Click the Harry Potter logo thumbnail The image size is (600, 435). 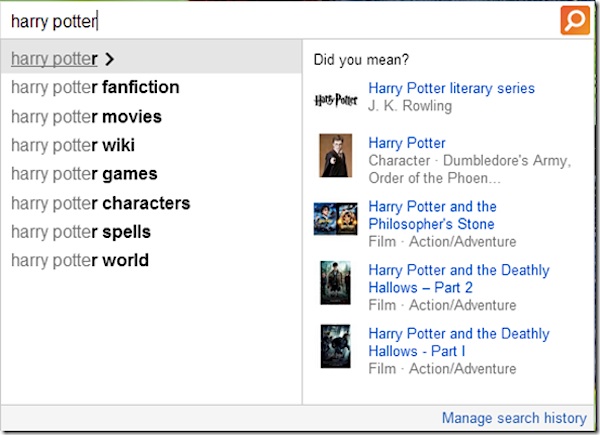(x=336, y=100)
